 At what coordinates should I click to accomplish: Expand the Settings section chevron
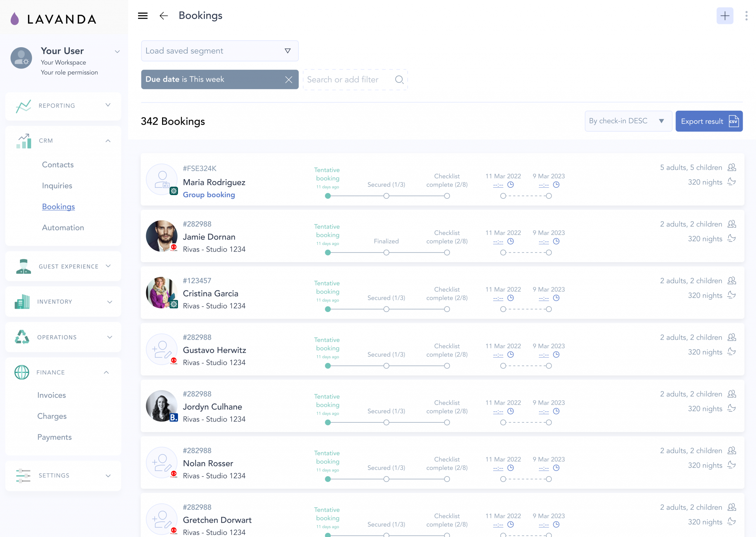point(107,475)
